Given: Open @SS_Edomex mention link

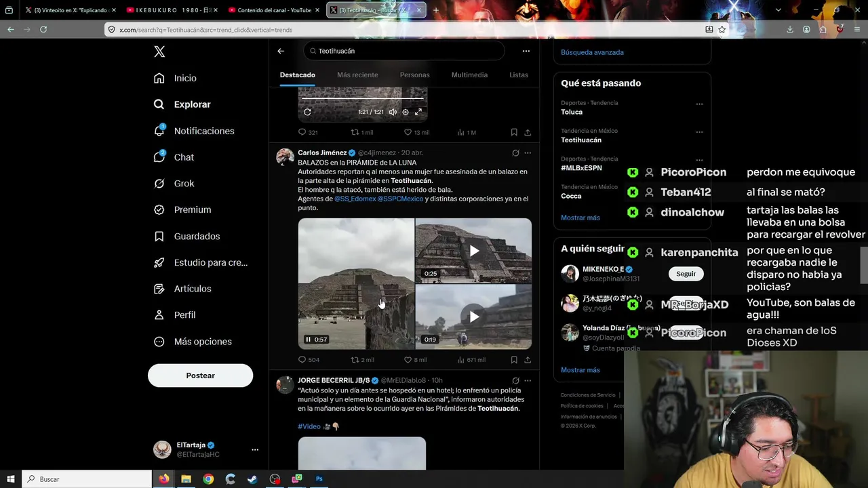Looking at the screenshot, I should [355, 199].
